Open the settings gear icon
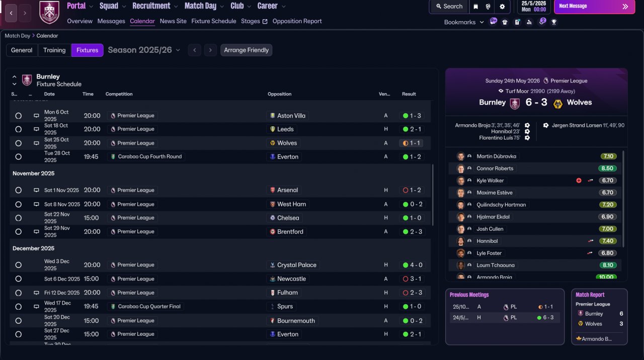This screenshot has width=644, height=360. tap(502, 7)
